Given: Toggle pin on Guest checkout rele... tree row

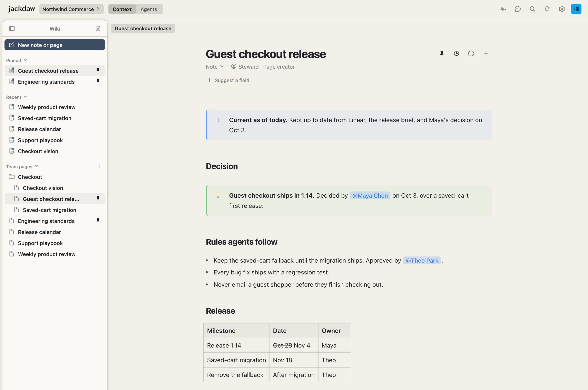Looking at the screenshot, I should click(98, 198).
